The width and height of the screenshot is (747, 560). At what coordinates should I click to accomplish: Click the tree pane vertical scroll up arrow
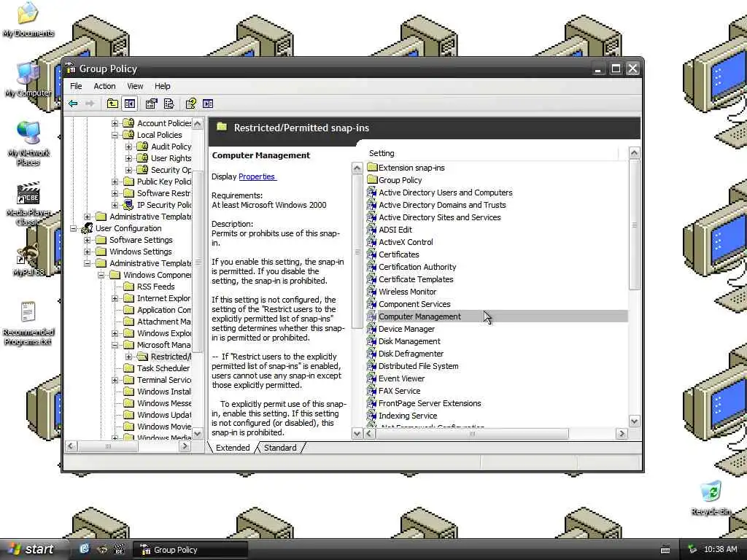198,124
